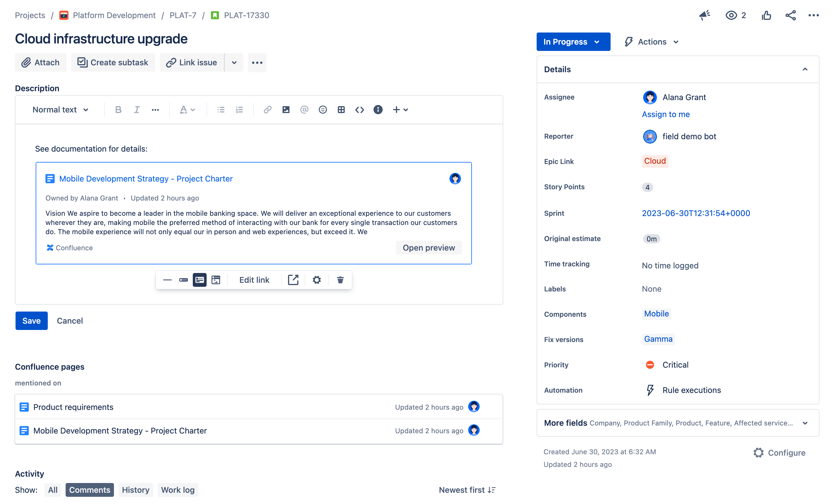The width and height of the screenshot is (831, 504).
Task: Click the emoji insertion icon
Action: coord(322,110)
